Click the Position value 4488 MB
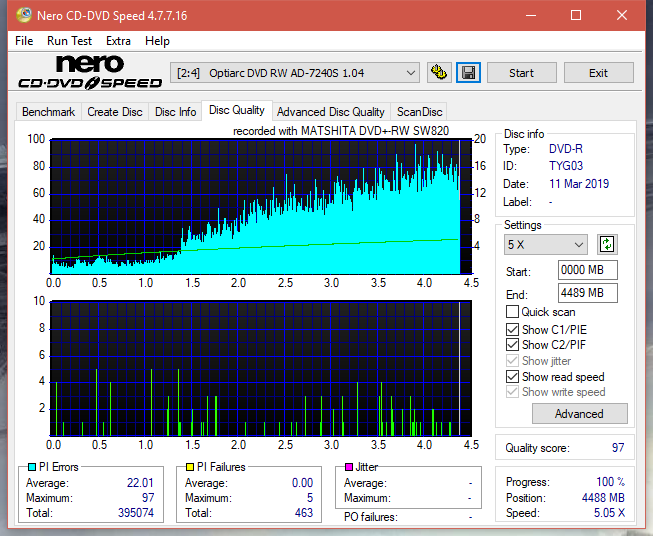The image size is (653, 536). point(603,498)
